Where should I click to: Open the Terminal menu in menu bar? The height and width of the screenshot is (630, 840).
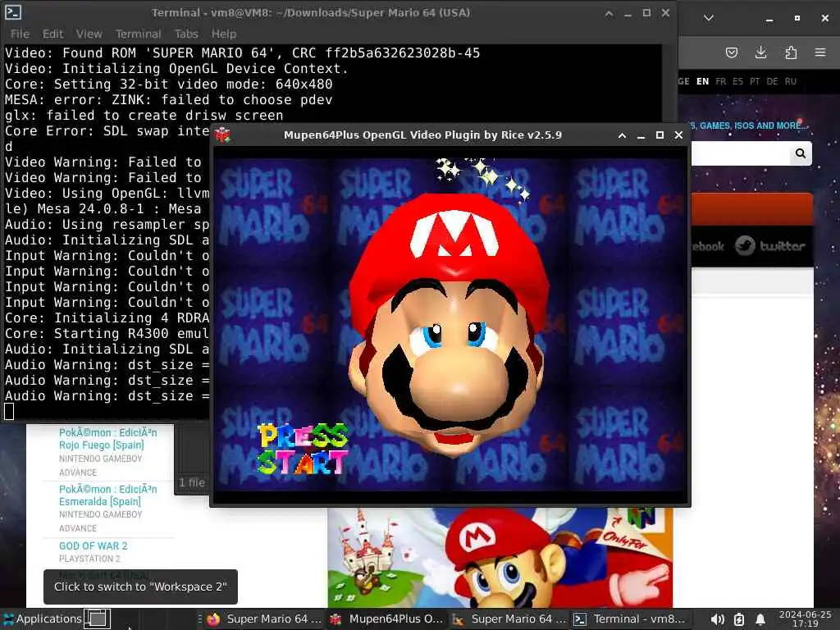(x=138, y=34)
